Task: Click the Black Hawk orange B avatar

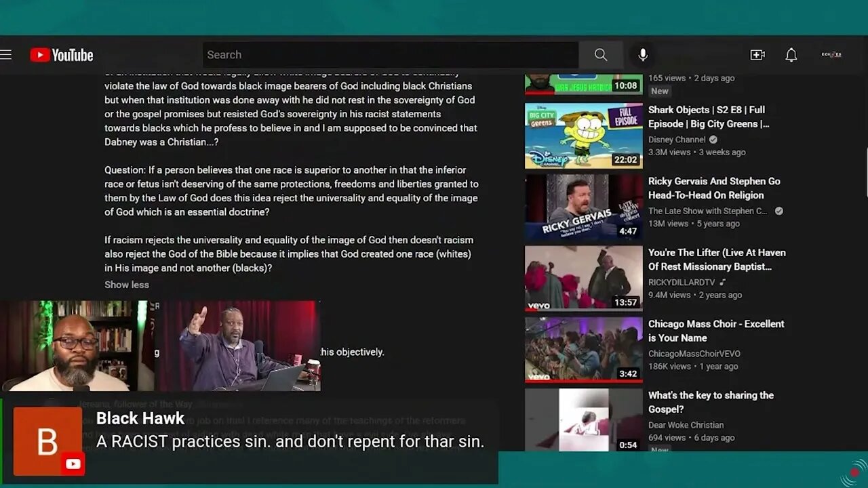Action: [47, 441]
